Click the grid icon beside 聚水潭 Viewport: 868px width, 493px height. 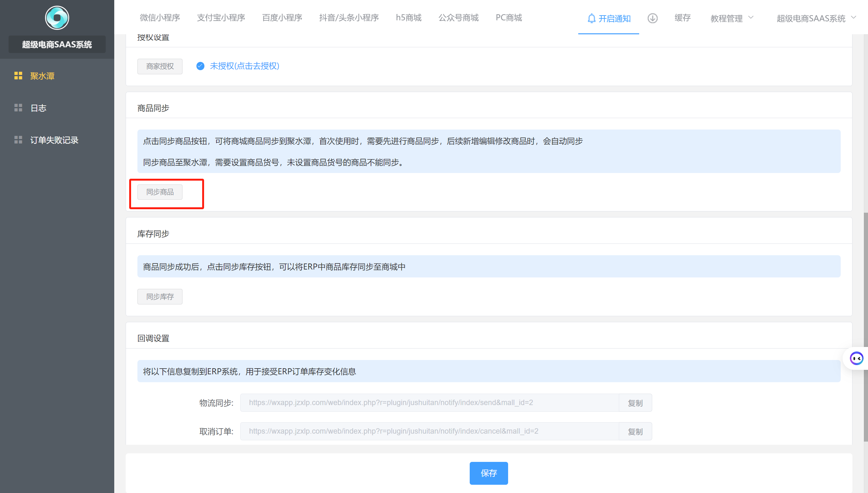pos(18,76)
